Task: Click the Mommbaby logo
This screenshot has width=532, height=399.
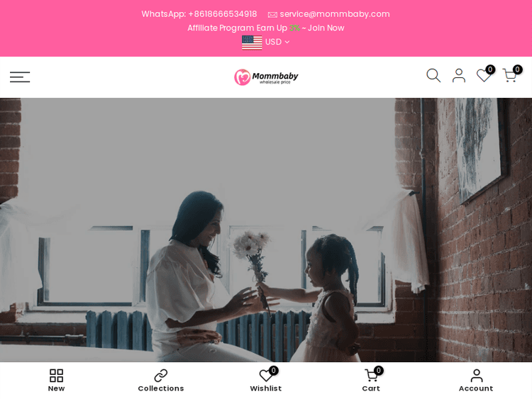Action: pyautogui.click(x=266, y=77)
